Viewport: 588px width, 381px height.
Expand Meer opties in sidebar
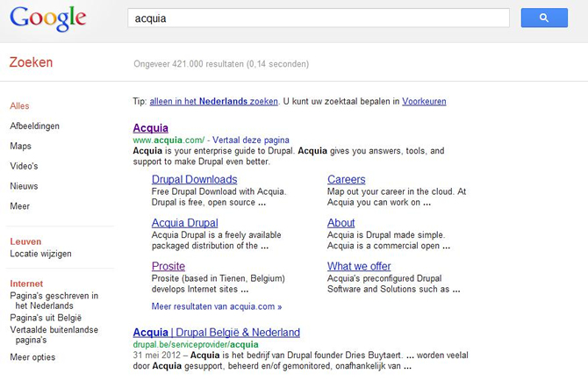click(x=32, y=357)
